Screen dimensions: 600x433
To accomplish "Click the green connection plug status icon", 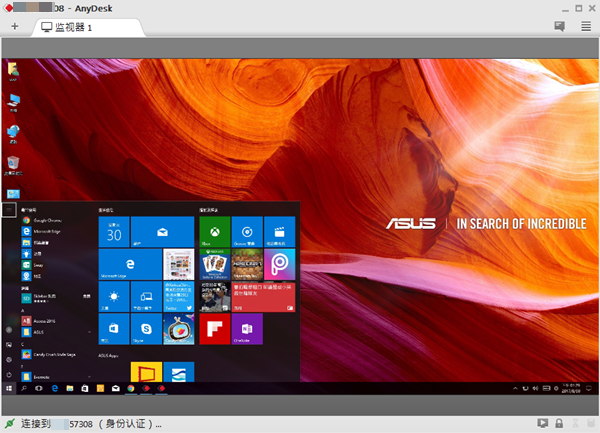I will point(10,423).
